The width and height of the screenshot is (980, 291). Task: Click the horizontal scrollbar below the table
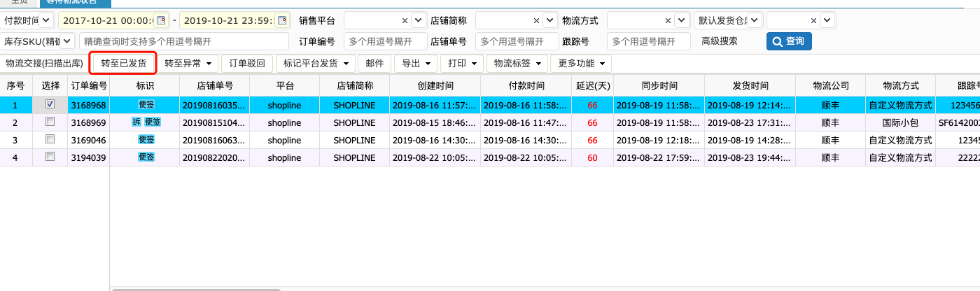click(195, 289)
